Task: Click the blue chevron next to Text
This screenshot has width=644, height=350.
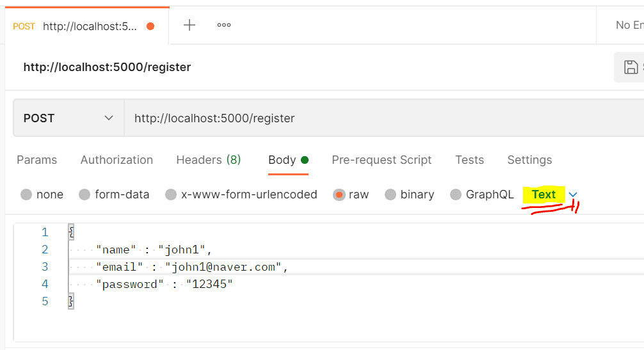Action: pyautogui.click(x=573, y=195)
